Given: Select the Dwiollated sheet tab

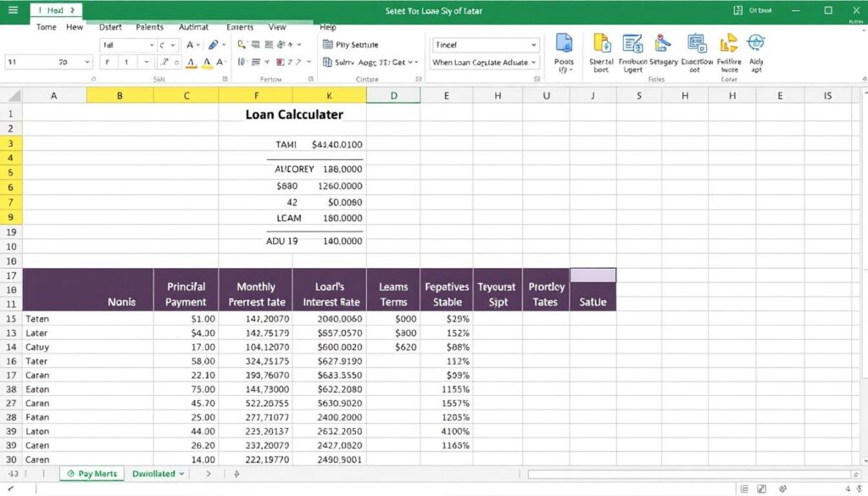Looking at the screenshot, I should click(153, 474).
